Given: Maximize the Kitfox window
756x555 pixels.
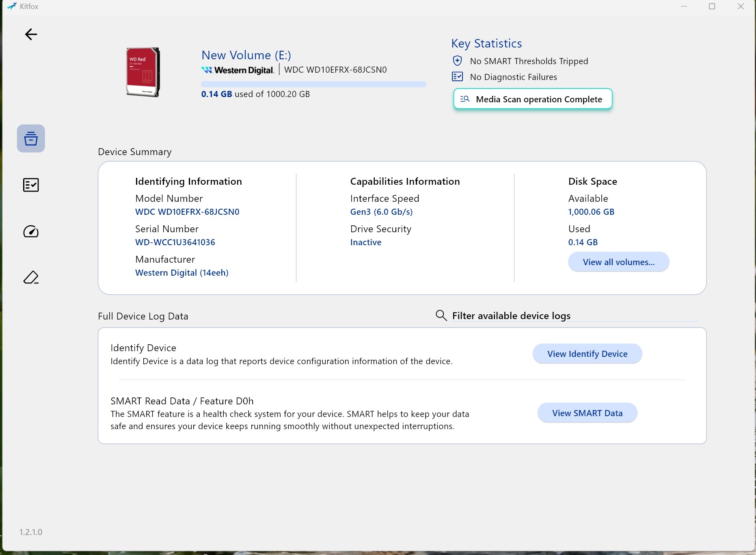Looking at the screenshot, I should [x=712, y=6].
